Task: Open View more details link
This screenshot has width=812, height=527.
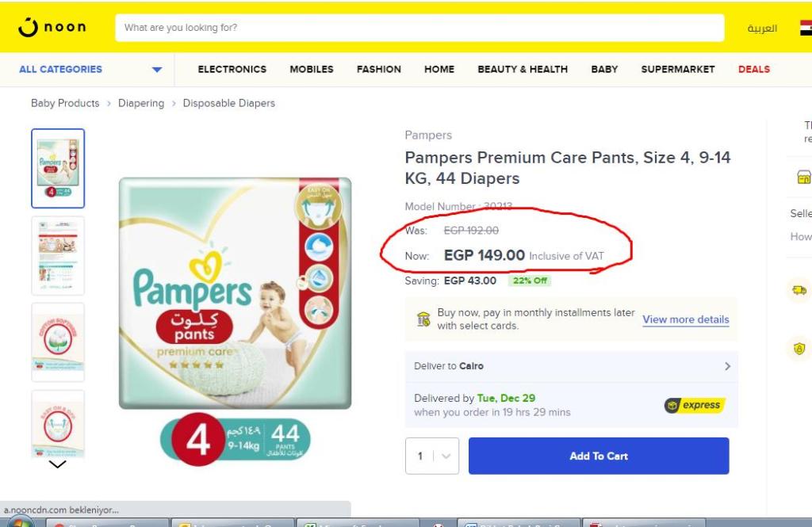Action: pyautogui.click(x=685, y=319)
